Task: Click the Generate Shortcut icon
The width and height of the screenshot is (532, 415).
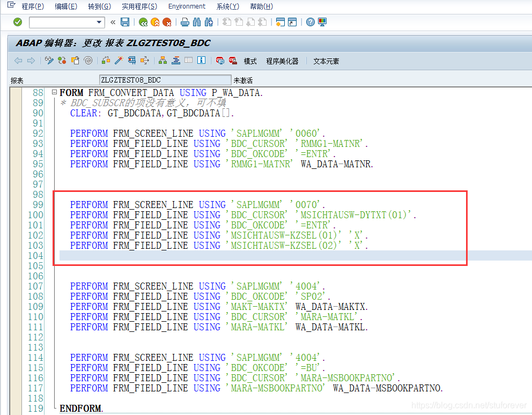Action: (x=292, y=23)
